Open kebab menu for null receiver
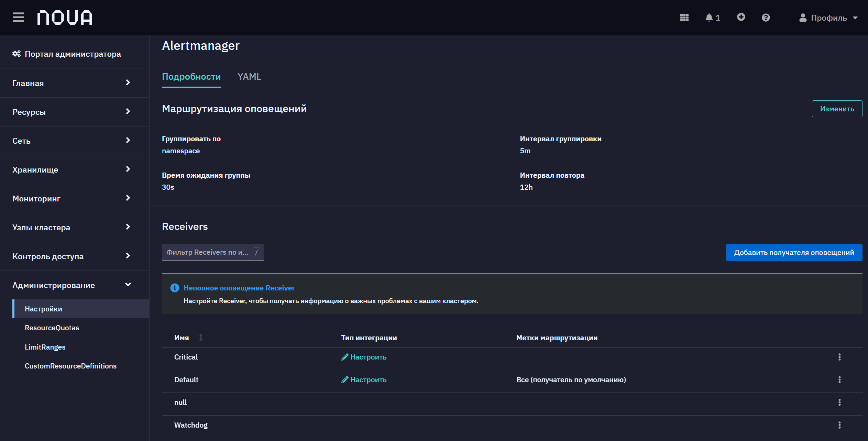The height and width of the screenshot is (441, 868). pos(839,403)
